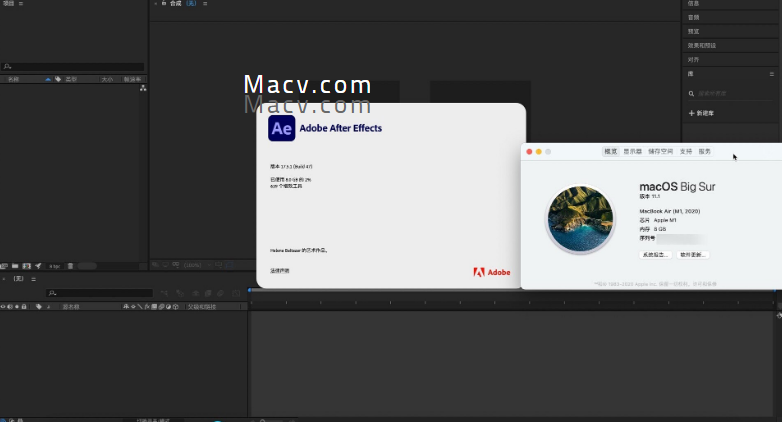Toggle the shy layers switch in timeline
782x422 pixels.
[196, 293]
